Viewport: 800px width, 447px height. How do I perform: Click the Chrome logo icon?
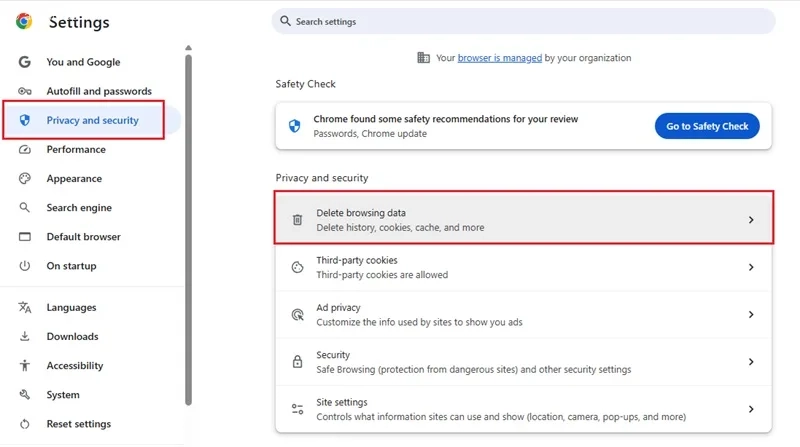click(23, 21)
